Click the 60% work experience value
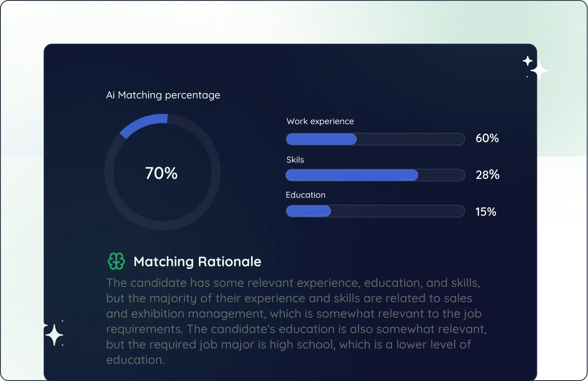Image resolution: width=588 pixels, height=381 pixels. (x=487, y=138)
